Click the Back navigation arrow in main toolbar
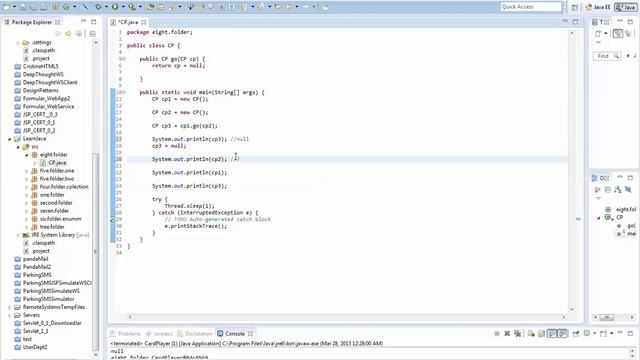 (289, 7)
